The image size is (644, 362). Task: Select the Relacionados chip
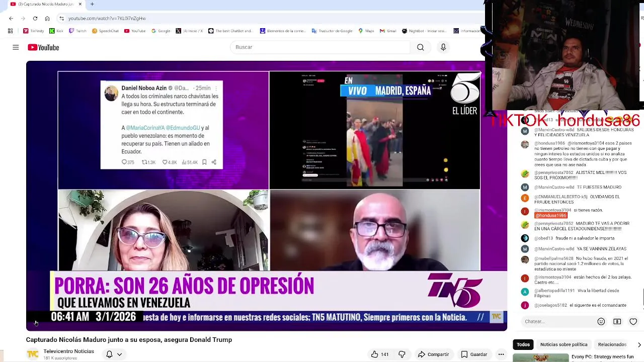tap(612, 344)
